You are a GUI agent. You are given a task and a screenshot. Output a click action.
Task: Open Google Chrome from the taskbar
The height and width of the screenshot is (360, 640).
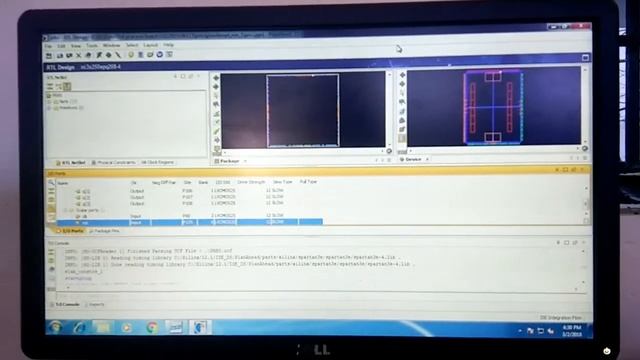coord(152,327)
